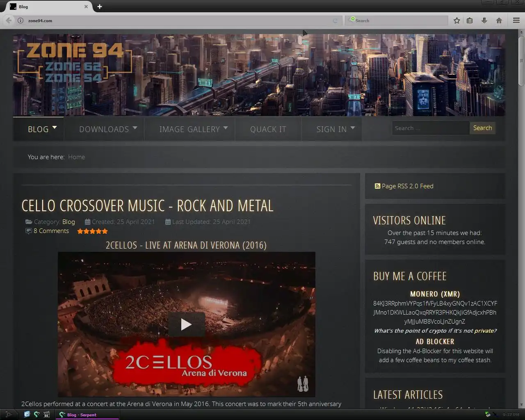The width and height of the screenshot is (525, 420).
Task: Click the comments speech bubble icon
Action: click(28, 231)
